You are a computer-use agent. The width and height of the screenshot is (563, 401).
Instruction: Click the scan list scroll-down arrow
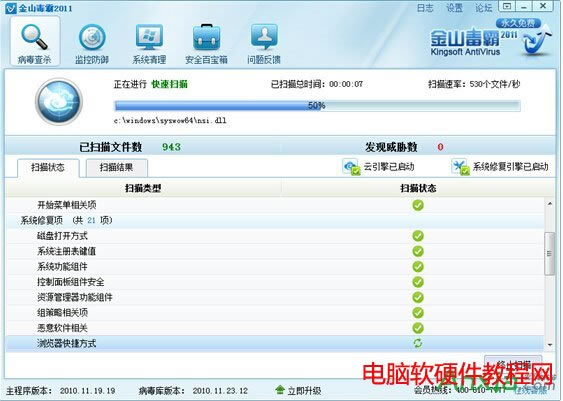[550, 345]
